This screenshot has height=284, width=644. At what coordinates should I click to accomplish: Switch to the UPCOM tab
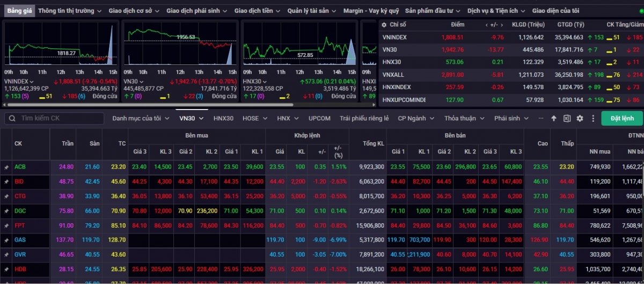[x=319, y=119]
